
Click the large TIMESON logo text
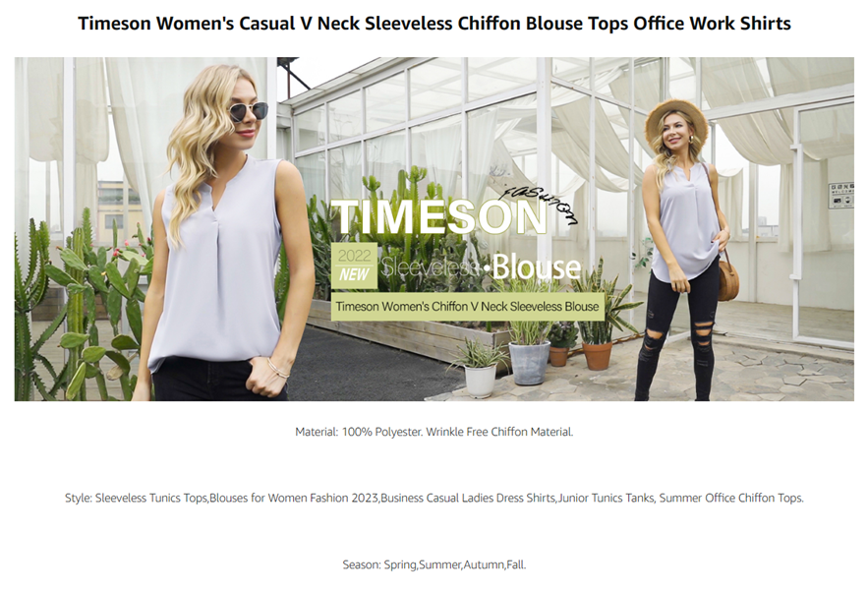(439, 217)
